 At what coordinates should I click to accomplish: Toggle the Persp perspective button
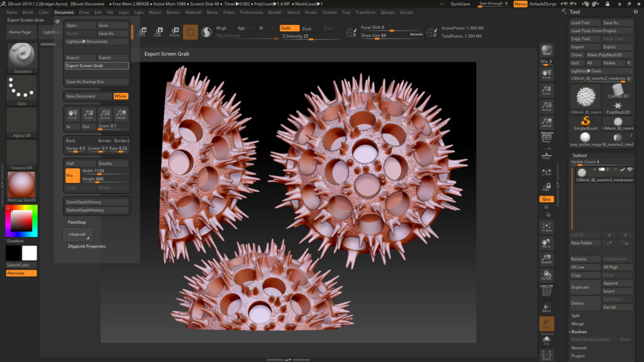click(x=547, y=137)
